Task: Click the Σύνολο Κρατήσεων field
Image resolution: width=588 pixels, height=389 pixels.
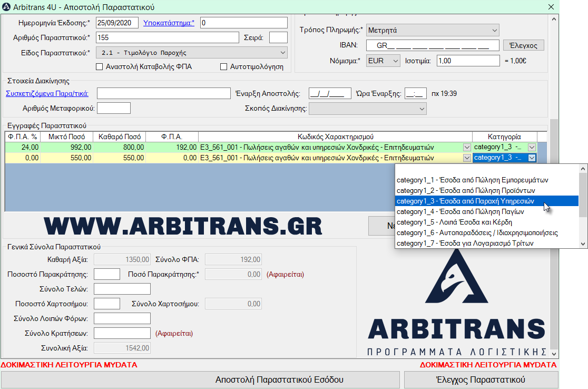Action: (x=122, y=333)
